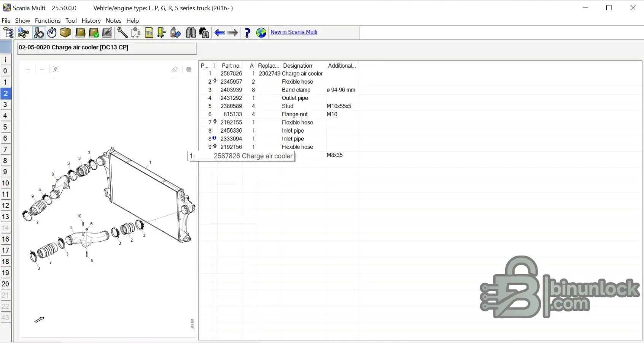This screenshot has height=343, width=644.
Task: Click callout number 8 in the parts diagram
Action: (52, 174)
